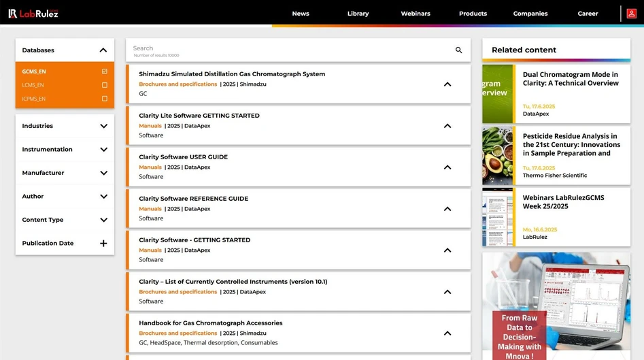
Task: Collapse the Shimadzu Simulated Distillation result chevron
Action: [x=447, y=84]
